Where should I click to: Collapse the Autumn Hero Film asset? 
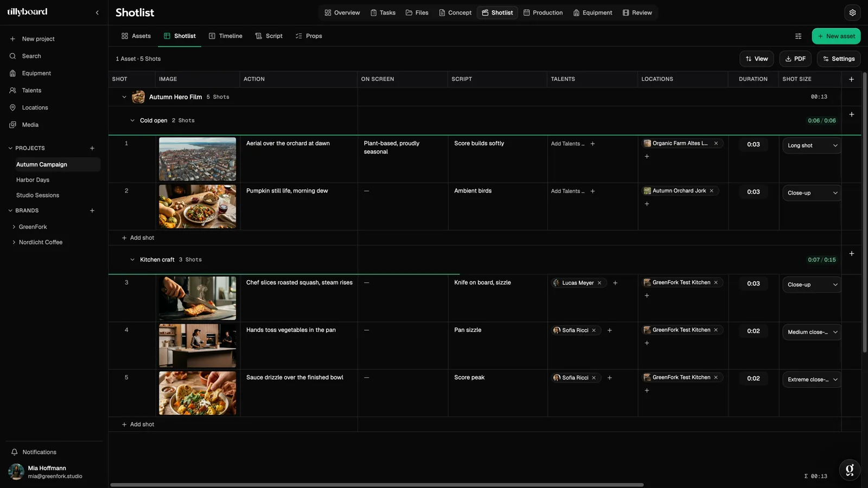click(124, 97)
